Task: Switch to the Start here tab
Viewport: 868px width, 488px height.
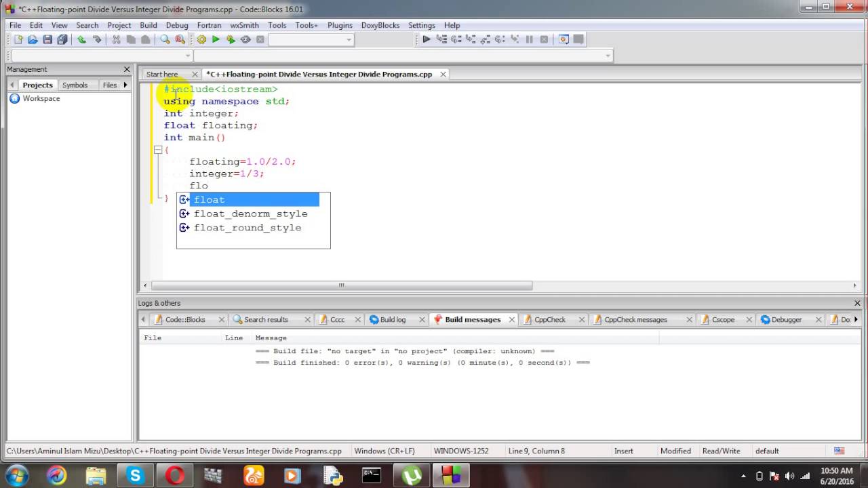Action: click(162, 75)
